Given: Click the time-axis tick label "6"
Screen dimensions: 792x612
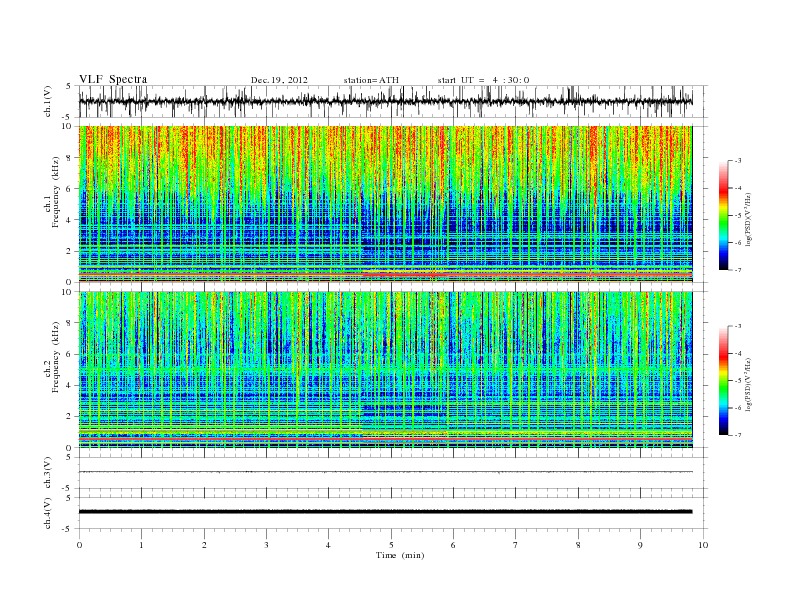Looking at the screenshot, I should 453,545.
